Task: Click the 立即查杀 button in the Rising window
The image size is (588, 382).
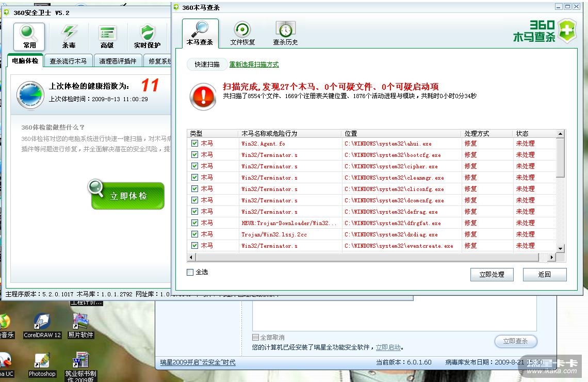Action: 515,341
